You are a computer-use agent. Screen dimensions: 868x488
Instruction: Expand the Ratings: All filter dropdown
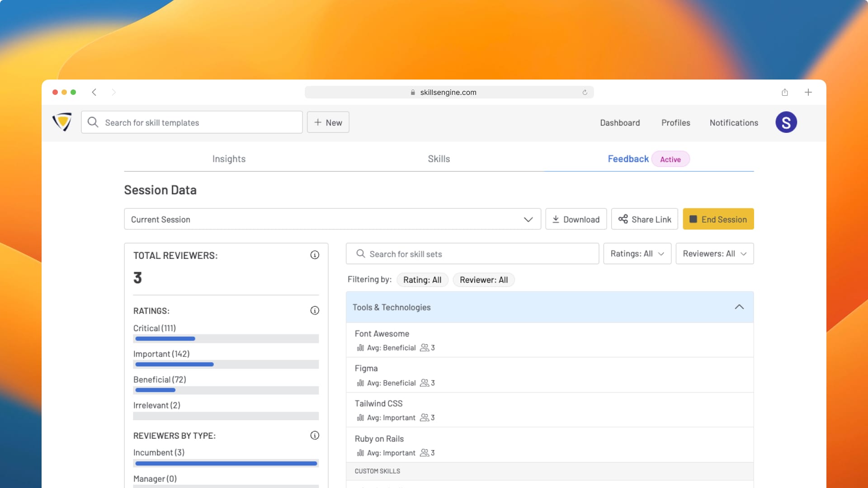(x=637, y=253)
